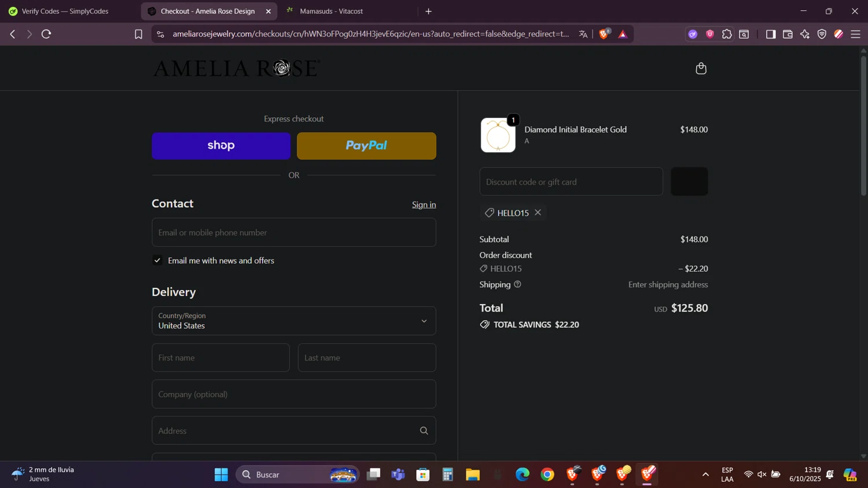Expand Country/Region dropdown

click(294, 321)
